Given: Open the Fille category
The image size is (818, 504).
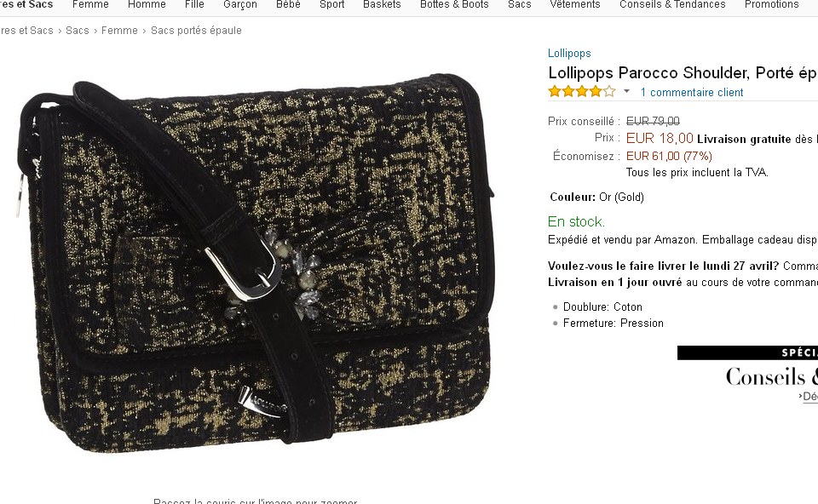Looking at the screenshot, I should [x=194, y=5].
